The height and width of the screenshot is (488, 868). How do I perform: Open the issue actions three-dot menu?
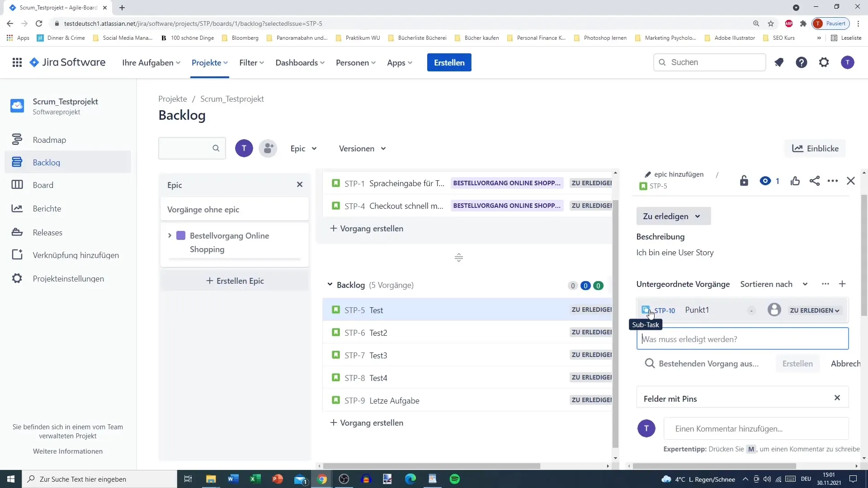833,181
